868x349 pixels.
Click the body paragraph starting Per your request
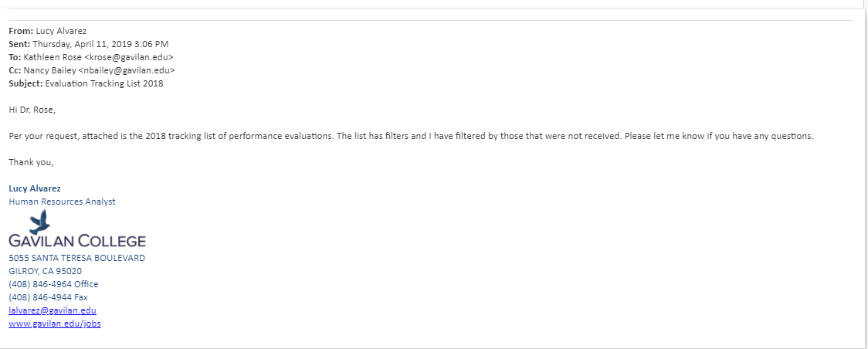point(411,136)
